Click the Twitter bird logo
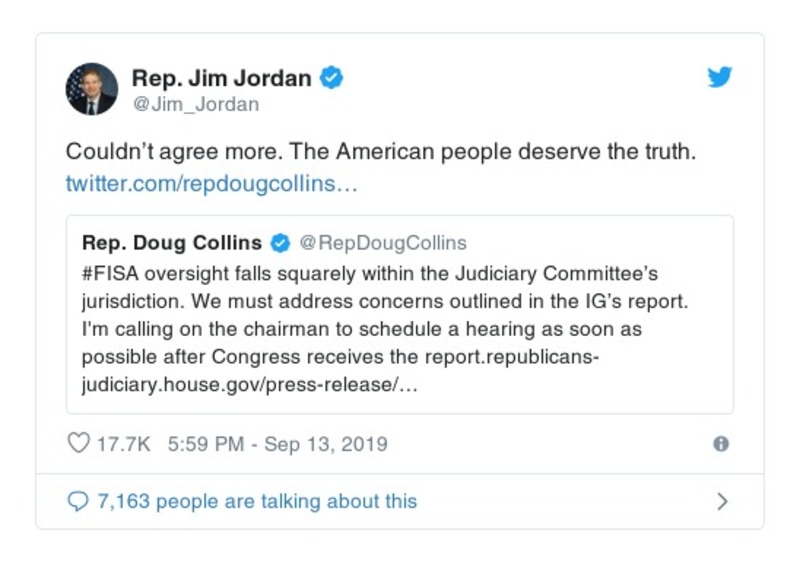 (720, 77)
